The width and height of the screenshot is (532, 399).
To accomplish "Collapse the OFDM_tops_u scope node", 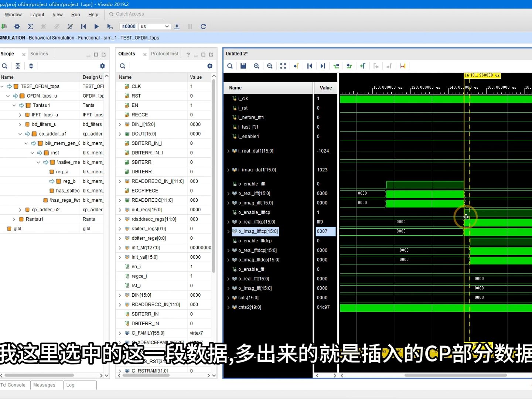I will click(x=8, y=96).
